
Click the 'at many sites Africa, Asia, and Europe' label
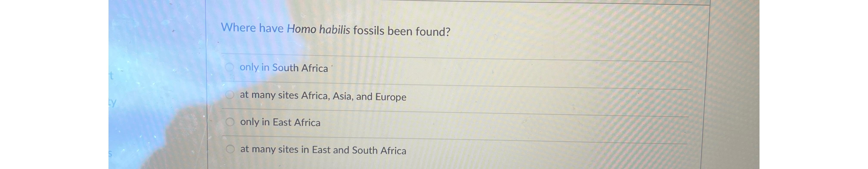(322, 96)
